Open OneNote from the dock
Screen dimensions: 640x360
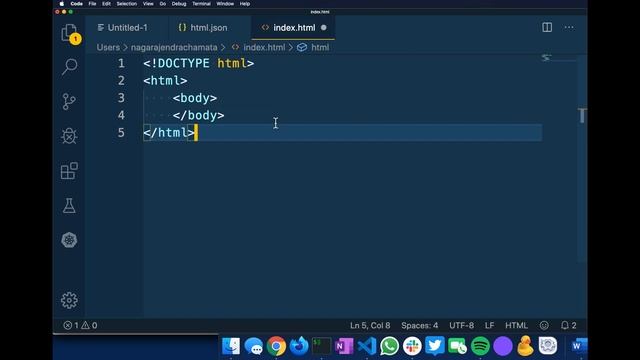(344, 346)
